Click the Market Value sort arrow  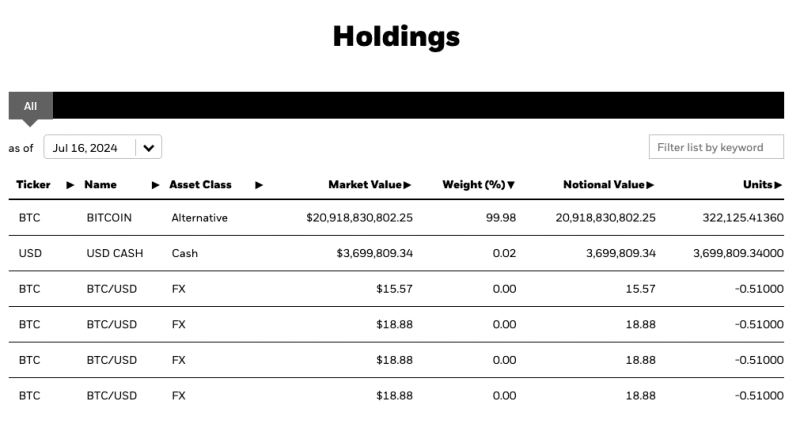click(x=408, y=185)
